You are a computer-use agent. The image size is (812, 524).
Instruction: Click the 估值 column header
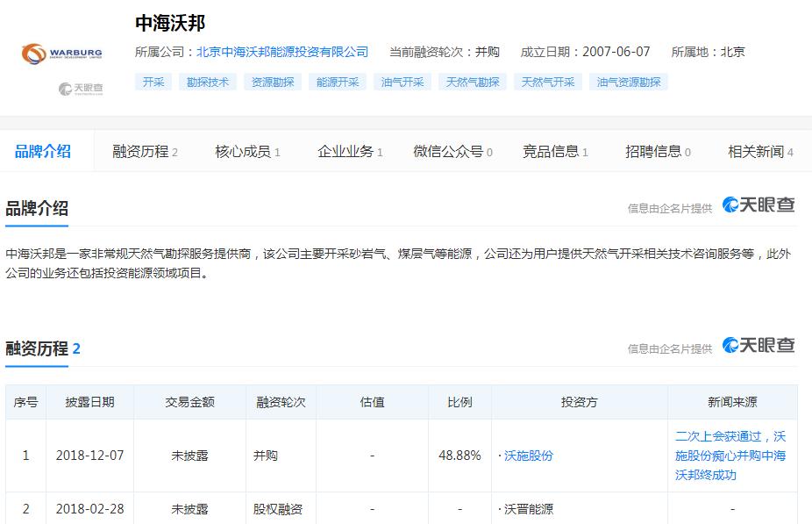point(372,402)
